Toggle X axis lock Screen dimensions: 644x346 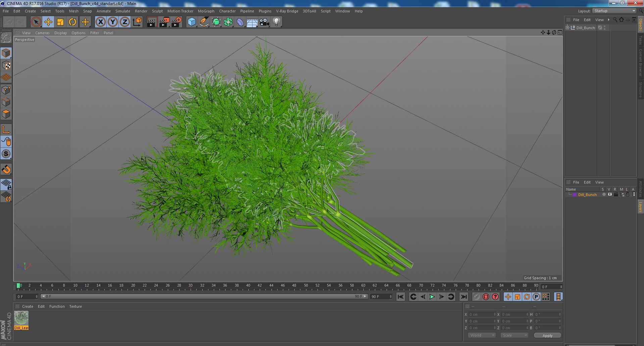(100, 22)
